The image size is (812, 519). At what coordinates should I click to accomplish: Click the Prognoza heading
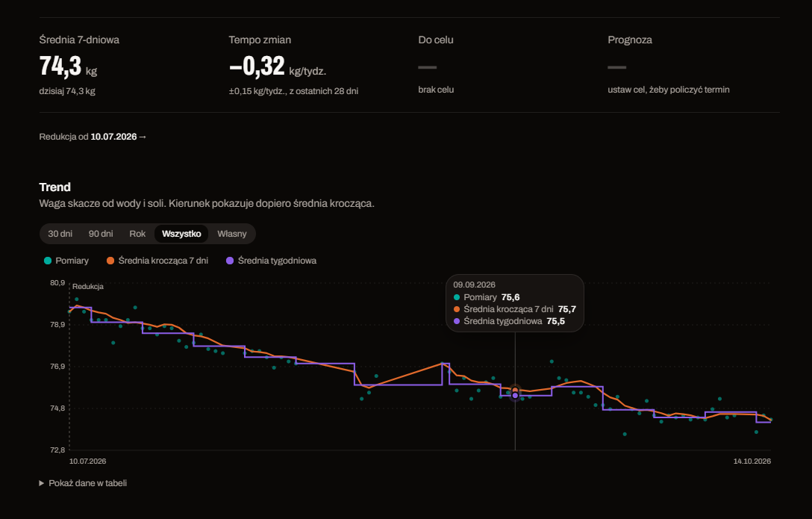coord(630,40)
